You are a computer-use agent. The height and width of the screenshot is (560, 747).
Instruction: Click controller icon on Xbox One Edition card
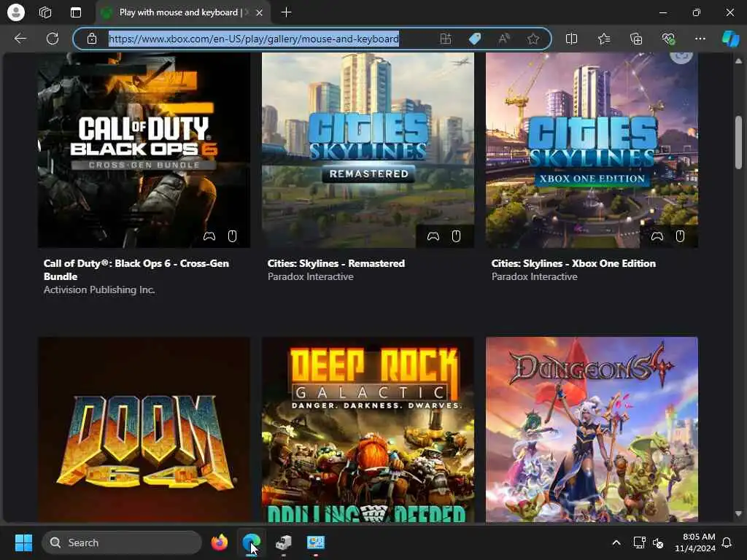pyautogui.click(x=657, y=236)
